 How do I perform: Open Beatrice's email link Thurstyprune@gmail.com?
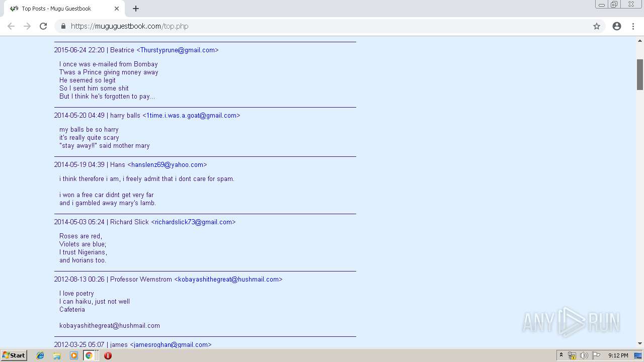pyautogui.click(x=178, y=50)
